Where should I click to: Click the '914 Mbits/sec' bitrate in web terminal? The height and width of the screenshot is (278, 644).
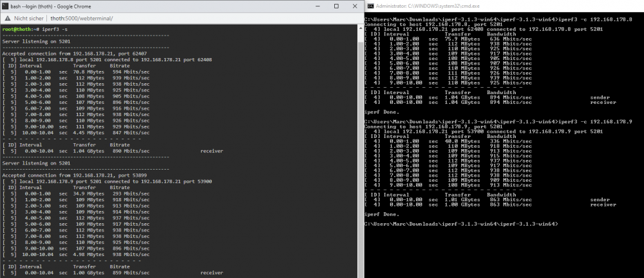[130, 212]
